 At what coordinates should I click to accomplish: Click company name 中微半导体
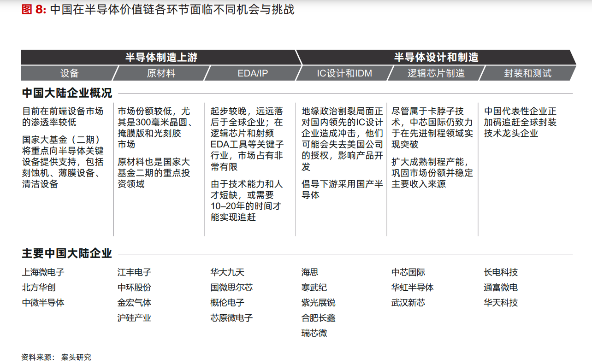[43, 303]
